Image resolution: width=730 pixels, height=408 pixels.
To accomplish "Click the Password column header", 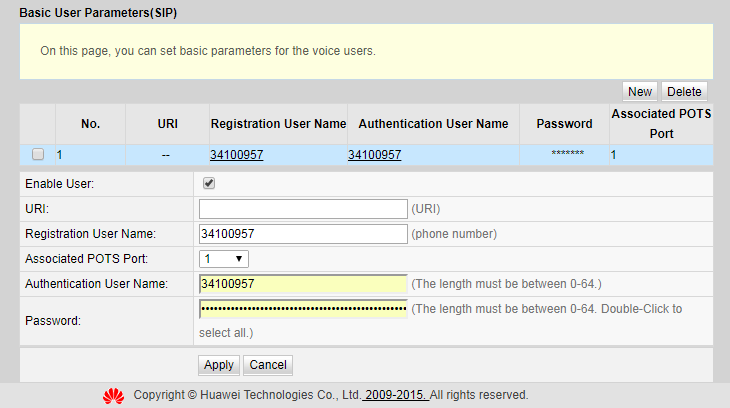I will click(x=564, y=124).
